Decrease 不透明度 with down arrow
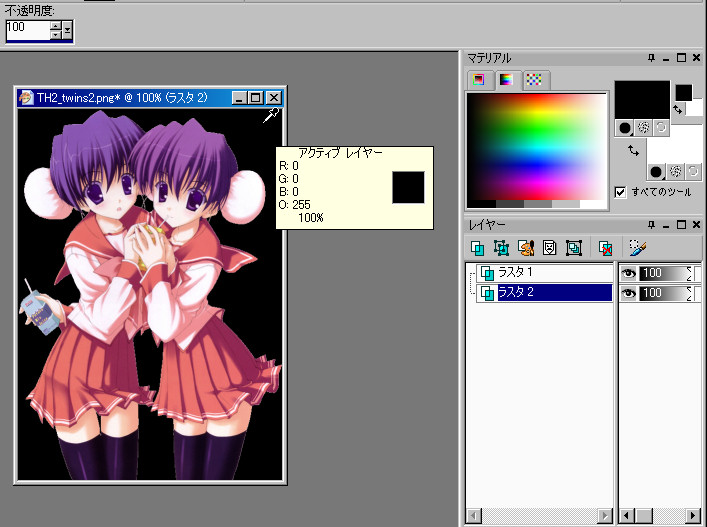Image resolution: width=707 pixels, height=527 pixels. (55, 35)
